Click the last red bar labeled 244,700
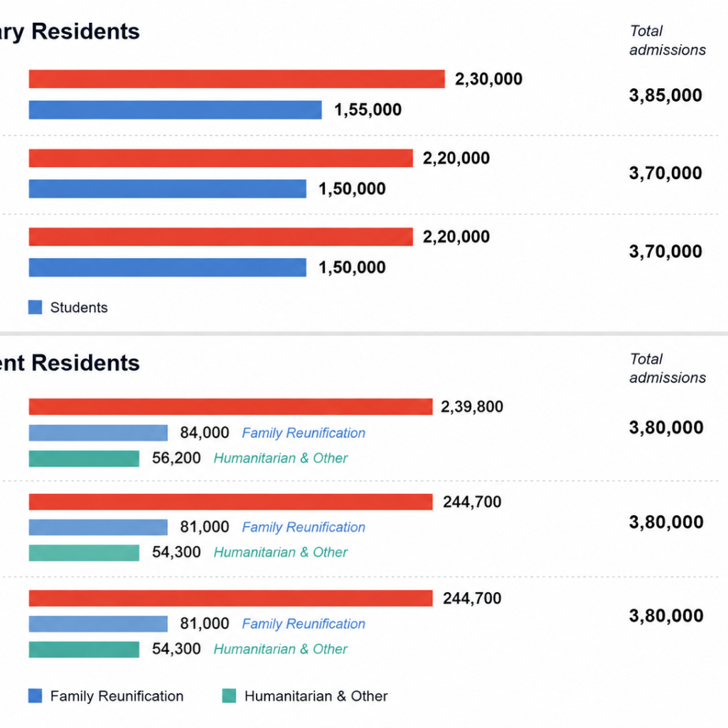This screenshot has height=728, width=728. (231, 599)
